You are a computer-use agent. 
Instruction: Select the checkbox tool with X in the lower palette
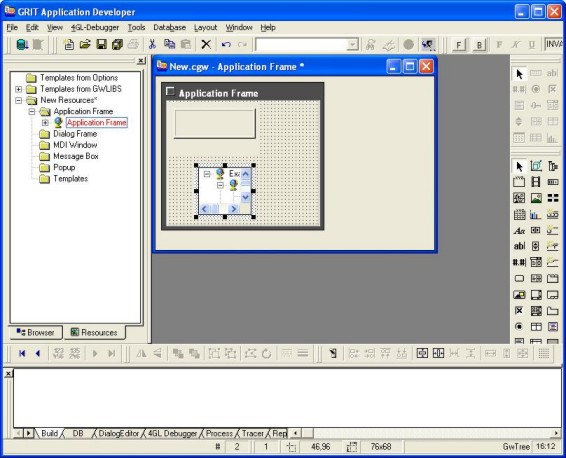point(519,310)
